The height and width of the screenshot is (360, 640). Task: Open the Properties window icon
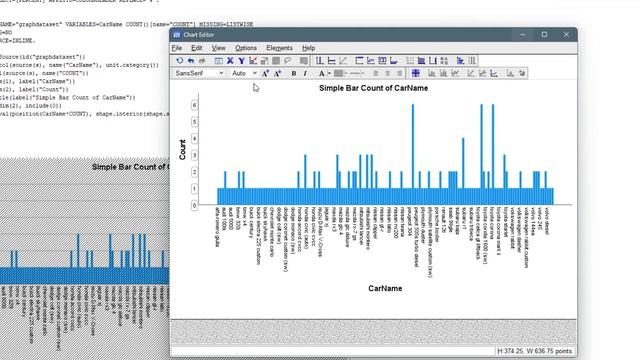click(x=218, y=61)
